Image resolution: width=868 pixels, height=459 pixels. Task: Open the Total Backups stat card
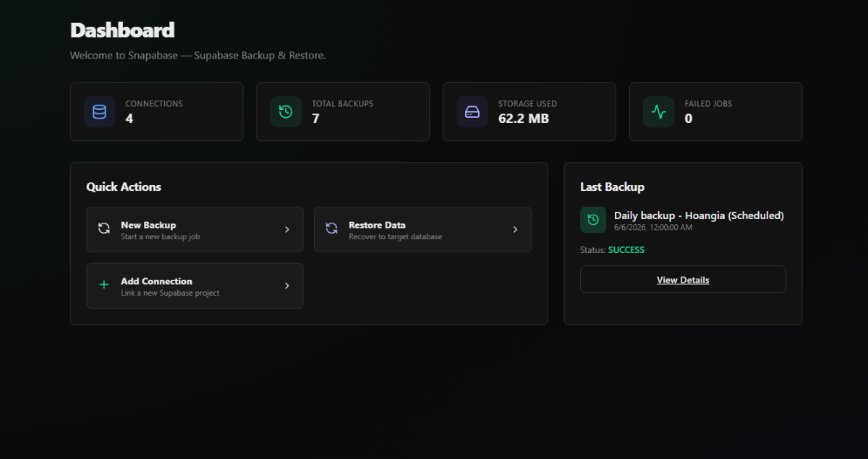pyautogui.click(x=343, y=112)
